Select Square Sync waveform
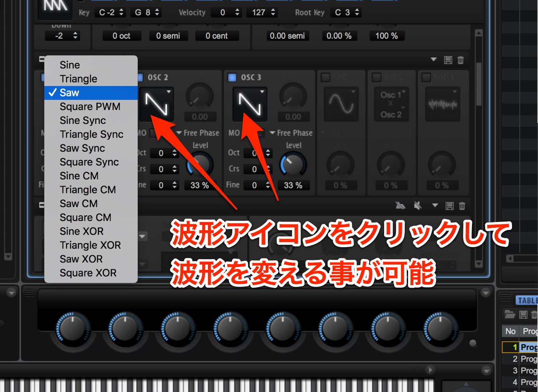 coord(91,162)
